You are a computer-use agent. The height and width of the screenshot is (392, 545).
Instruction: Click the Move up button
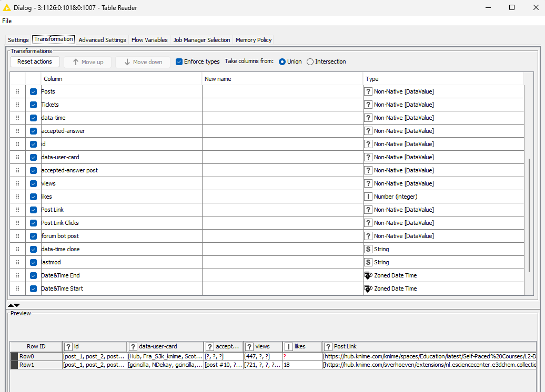[x=88, y=62]
